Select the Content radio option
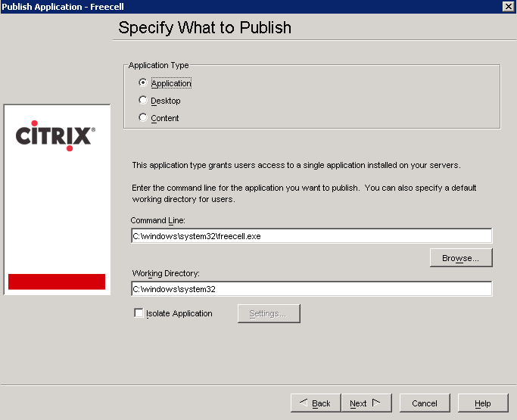The height and width of the screenshot is (420, 517). click(x=143, y=117)
